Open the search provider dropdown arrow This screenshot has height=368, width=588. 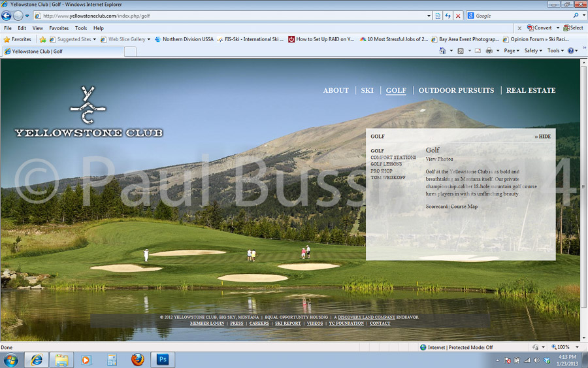584,16
